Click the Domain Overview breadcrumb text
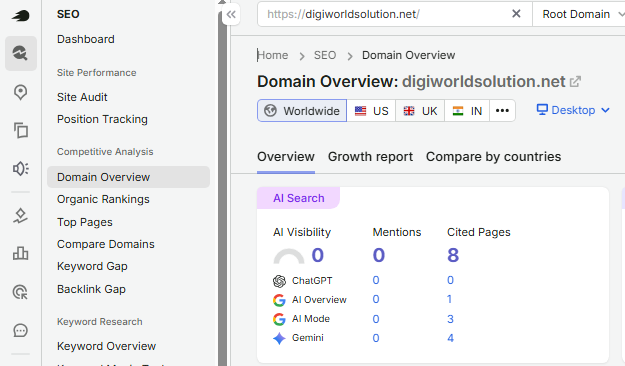Viewport: 625px width, 366px height. coord(409,55)
